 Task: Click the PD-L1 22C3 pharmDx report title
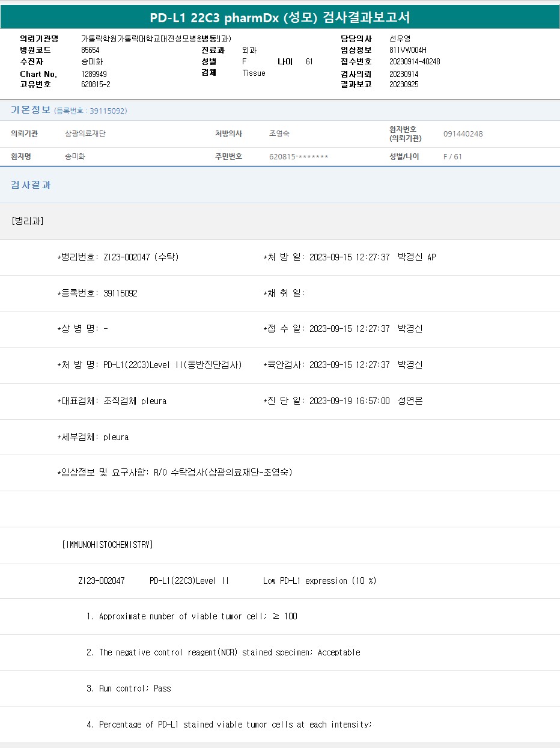point(280,17)
